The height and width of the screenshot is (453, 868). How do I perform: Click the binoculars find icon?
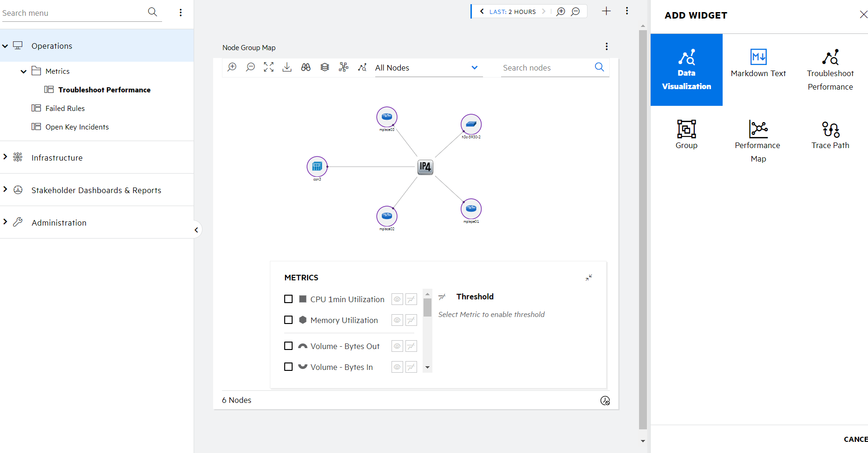[x=306, y=67]
